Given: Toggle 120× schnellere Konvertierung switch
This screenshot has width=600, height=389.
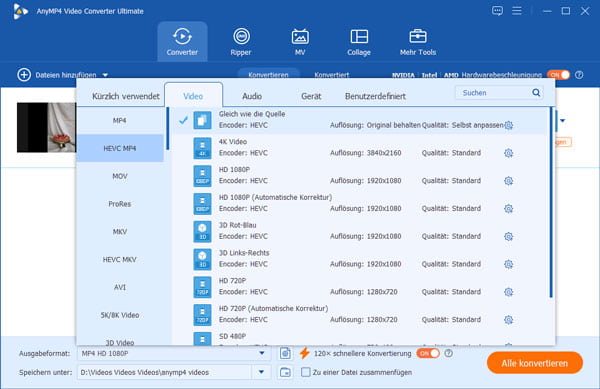Looking at the screenshot, I should [428, 353].
